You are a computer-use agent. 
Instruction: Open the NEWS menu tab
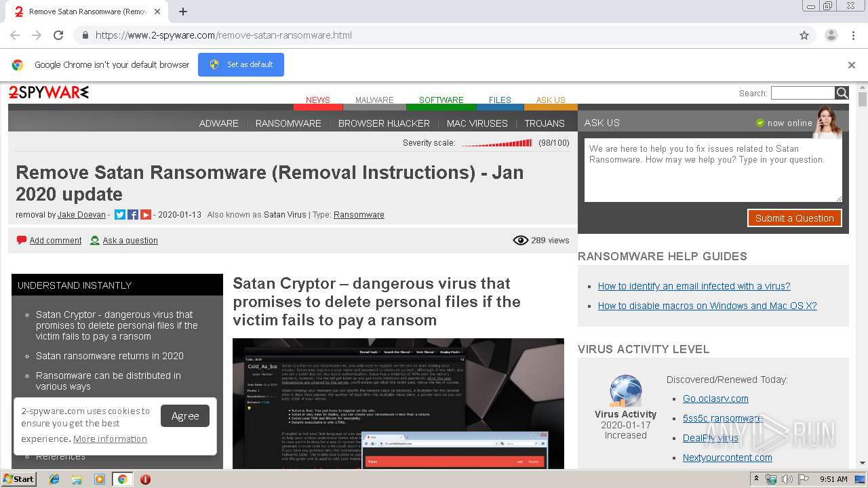click(318, 100)
